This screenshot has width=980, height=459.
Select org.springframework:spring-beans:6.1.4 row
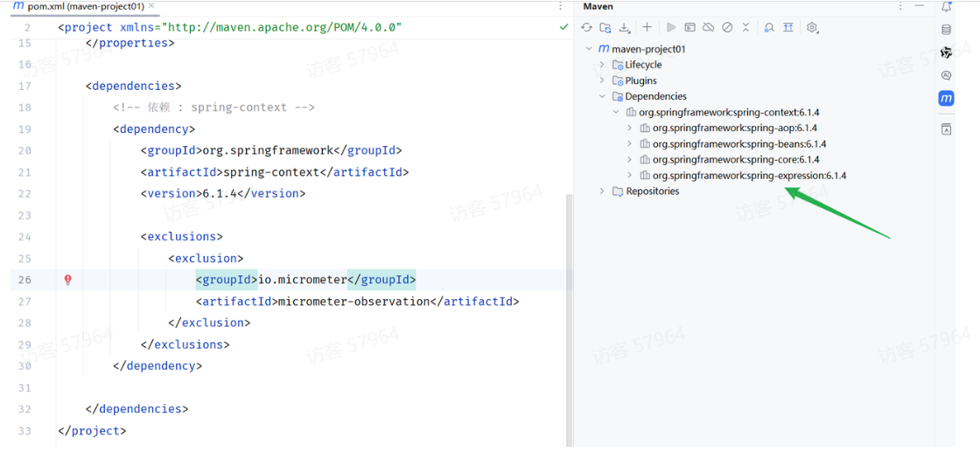pos(739,143)
